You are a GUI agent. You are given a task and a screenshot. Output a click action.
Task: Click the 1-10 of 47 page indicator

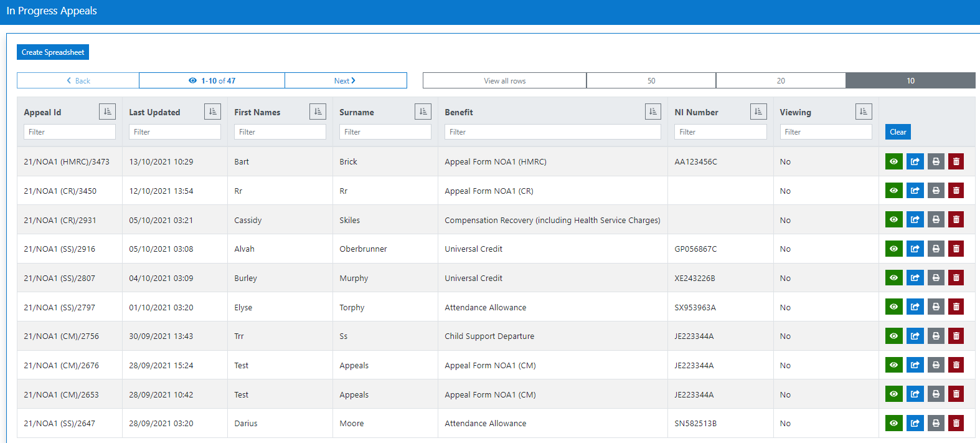[212, 80]
